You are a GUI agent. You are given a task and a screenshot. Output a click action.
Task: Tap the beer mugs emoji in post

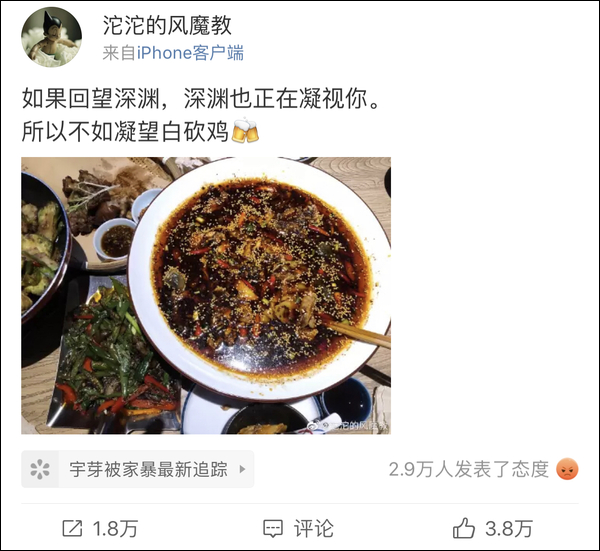(246, 131)
